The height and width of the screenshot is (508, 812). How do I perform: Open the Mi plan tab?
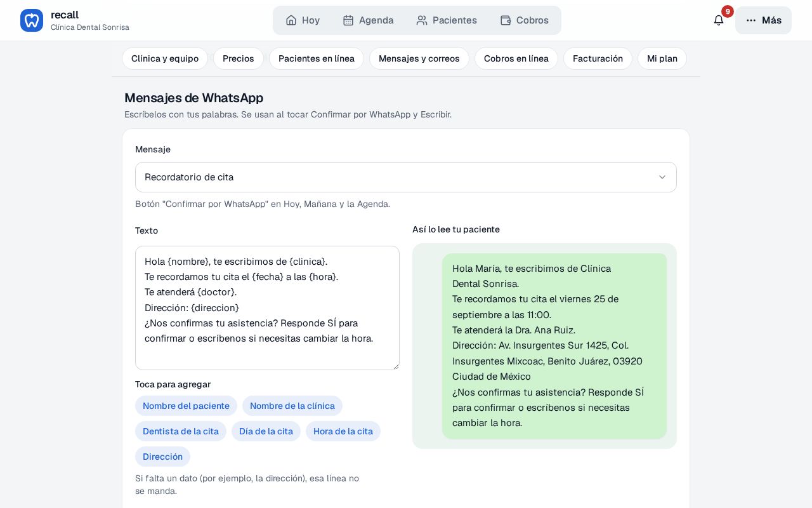pyautogui.click(x=662, y=58)
